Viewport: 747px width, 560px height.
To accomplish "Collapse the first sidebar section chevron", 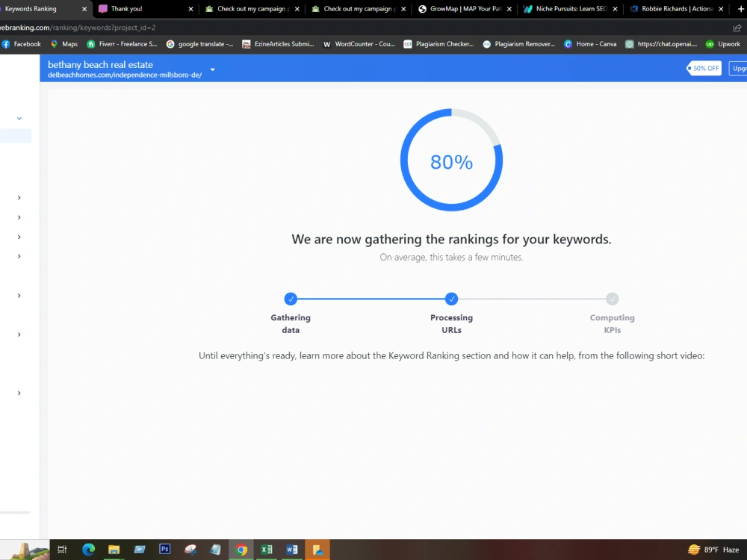I will 19,118.
